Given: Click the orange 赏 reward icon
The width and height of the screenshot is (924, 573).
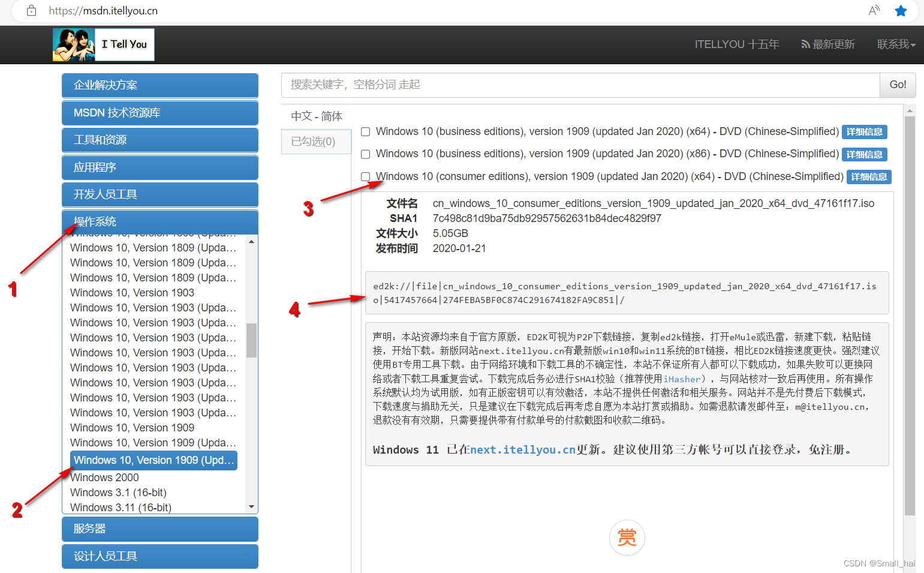Looking at the screenshot, I should click(627, 537).
